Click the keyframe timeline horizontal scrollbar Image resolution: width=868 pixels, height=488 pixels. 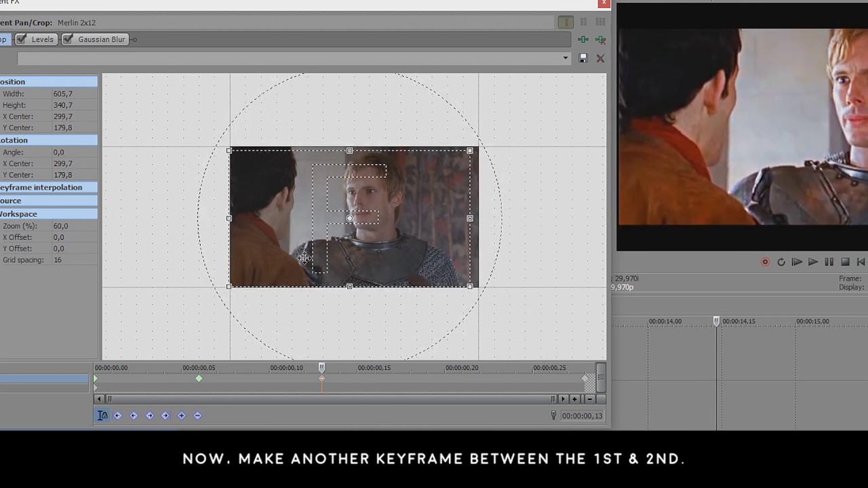tap(331, 399)
